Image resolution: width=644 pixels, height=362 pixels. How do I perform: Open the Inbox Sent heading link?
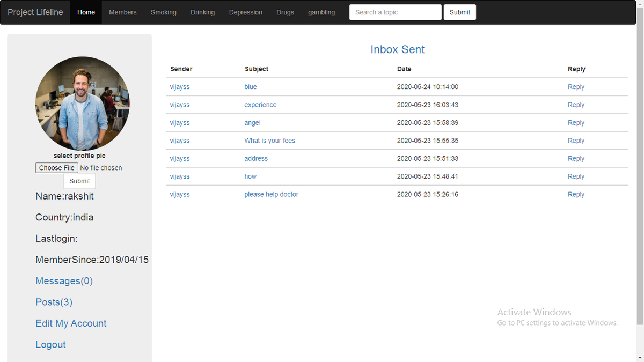point(398,49)
